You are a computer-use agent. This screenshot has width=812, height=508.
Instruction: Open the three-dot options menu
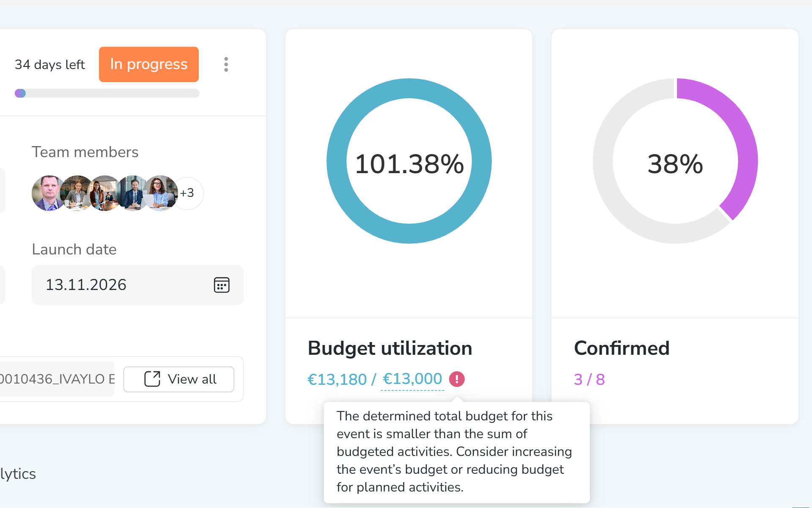[x=226, y=64]
